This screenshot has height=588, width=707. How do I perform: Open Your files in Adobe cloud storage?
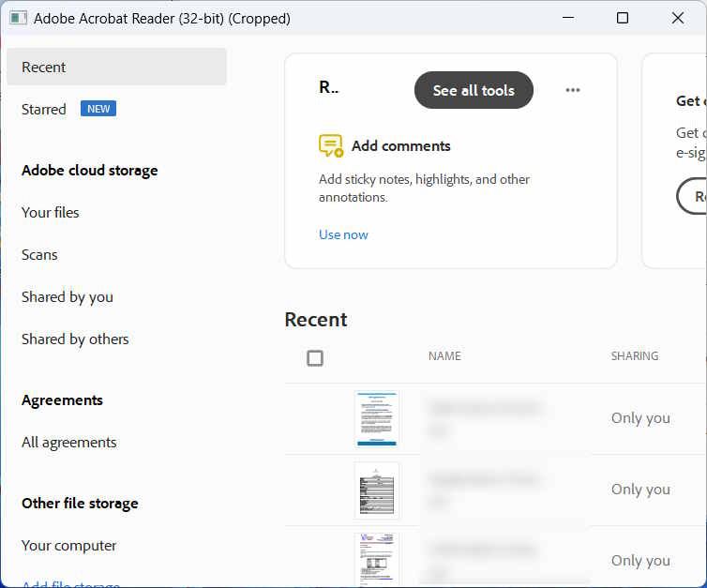(50, 212)
